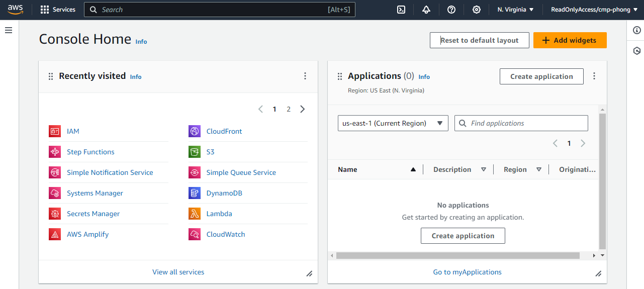Open the Services menu
The image size is (644, 289).
click(x=58, y=10)
